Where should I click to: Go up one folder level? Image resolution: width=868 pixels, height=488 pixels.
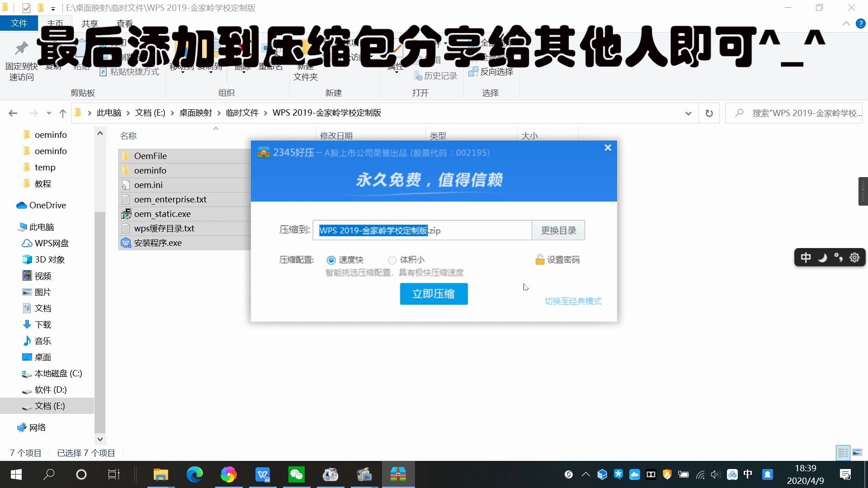(x=63, y=113)
